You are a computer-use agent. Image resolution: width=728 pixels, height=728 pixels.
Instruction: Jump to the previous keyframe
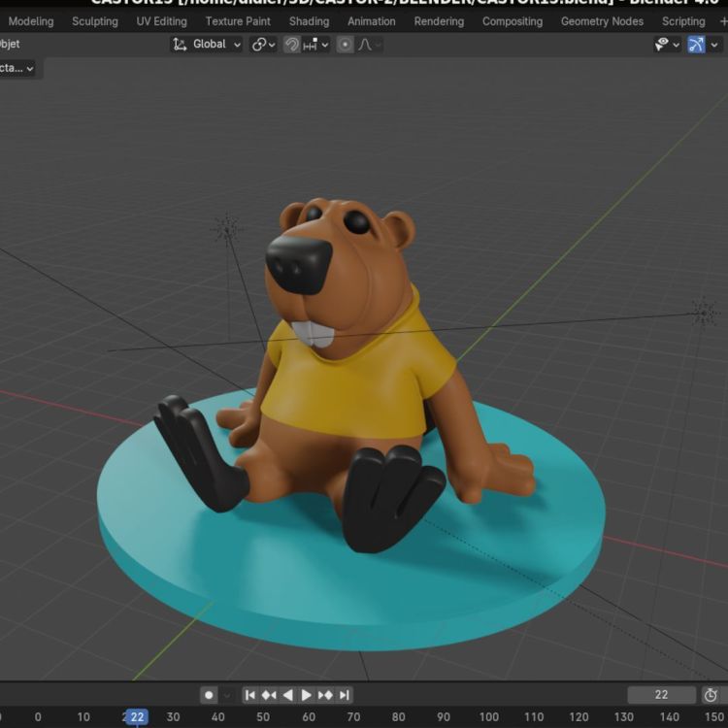269,695
